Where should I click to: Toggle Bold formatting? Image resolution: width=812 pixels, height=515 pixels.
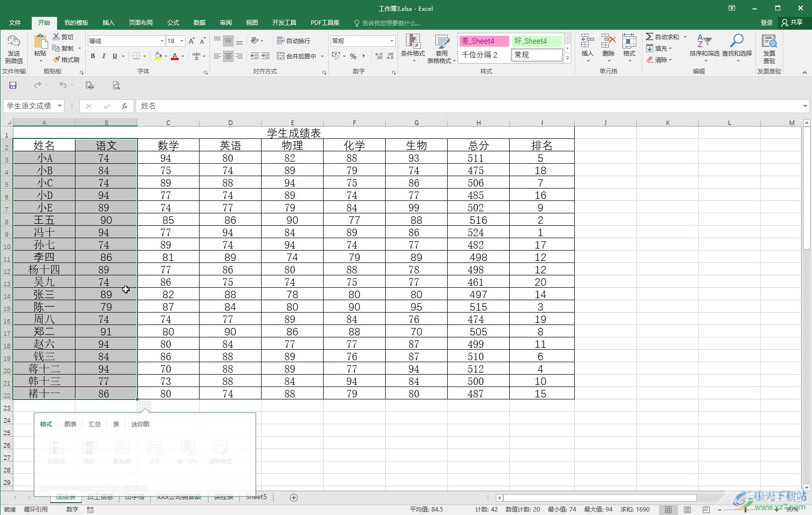click(x=93, y=56)
